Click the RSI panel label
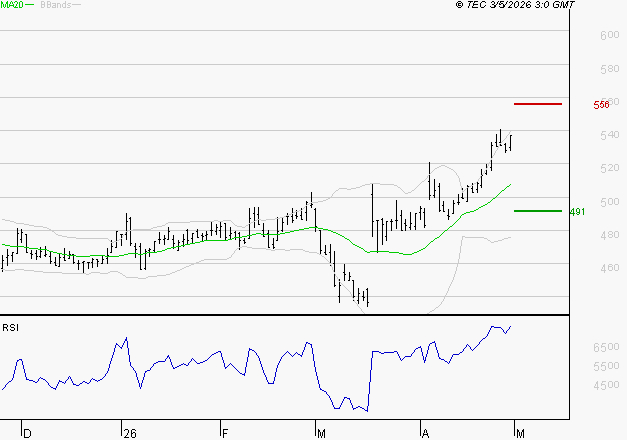The height and width of the screenshot is (440, 627). pos(10,328)
